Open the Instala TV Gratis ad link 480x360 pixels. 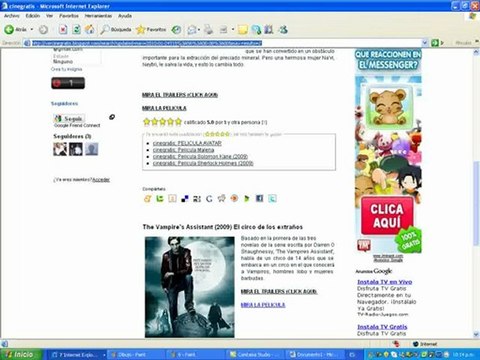click(382, 327)
